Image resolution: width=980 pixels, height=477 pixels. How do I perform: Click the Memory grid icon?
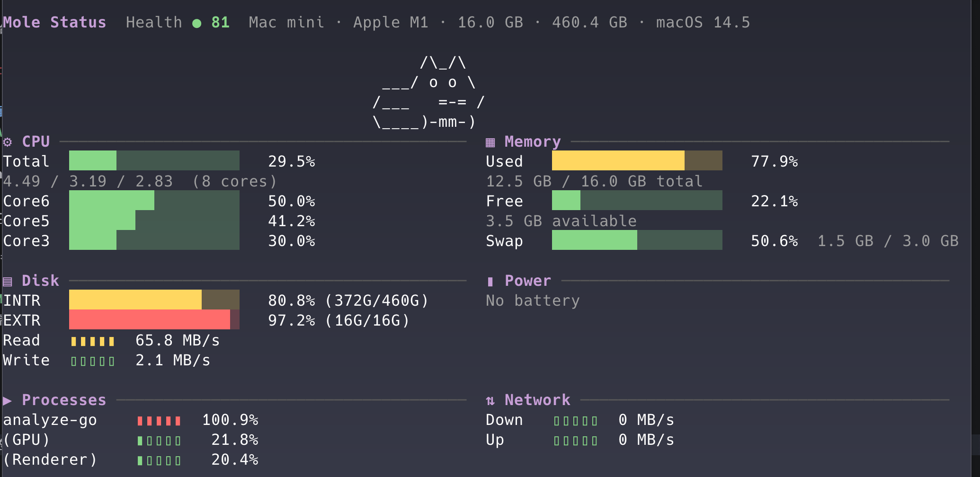pos(490,142)
